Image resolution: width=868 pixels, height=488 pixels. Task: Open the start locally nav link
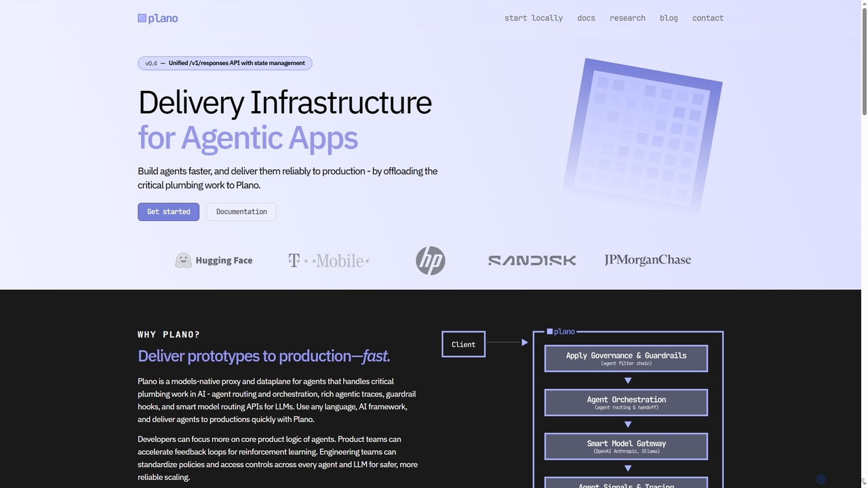[534, 18]
